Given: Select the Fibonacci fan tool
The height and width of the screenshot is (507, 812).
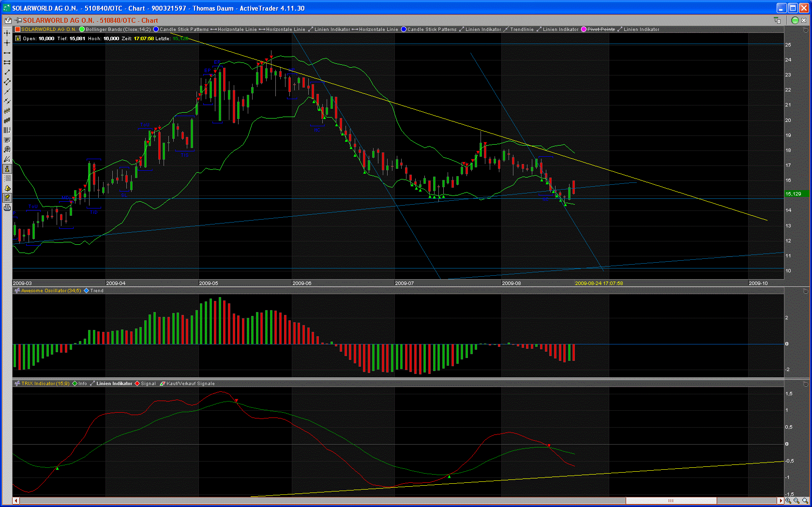Looking at the screenshot, I should [x=7, y=159].
